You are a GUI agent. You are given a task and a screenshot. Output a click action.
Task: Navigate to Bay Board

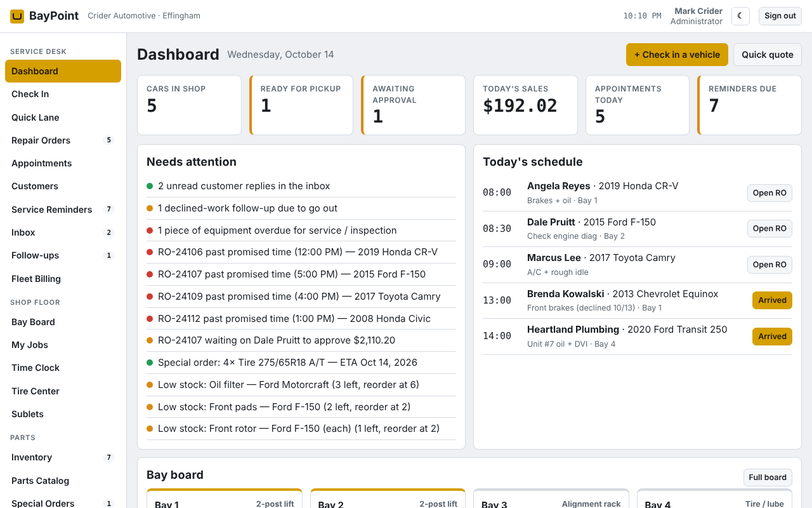[63, 322]
